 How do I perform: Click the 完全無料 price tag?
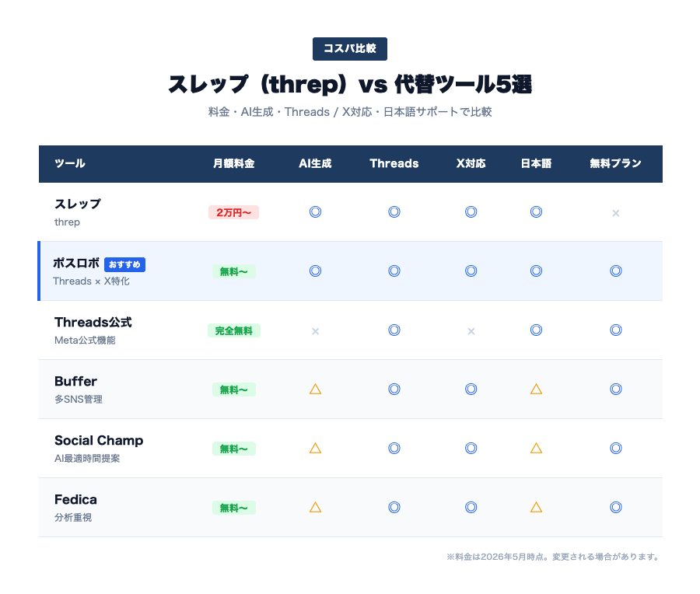[x=234, y=330]
